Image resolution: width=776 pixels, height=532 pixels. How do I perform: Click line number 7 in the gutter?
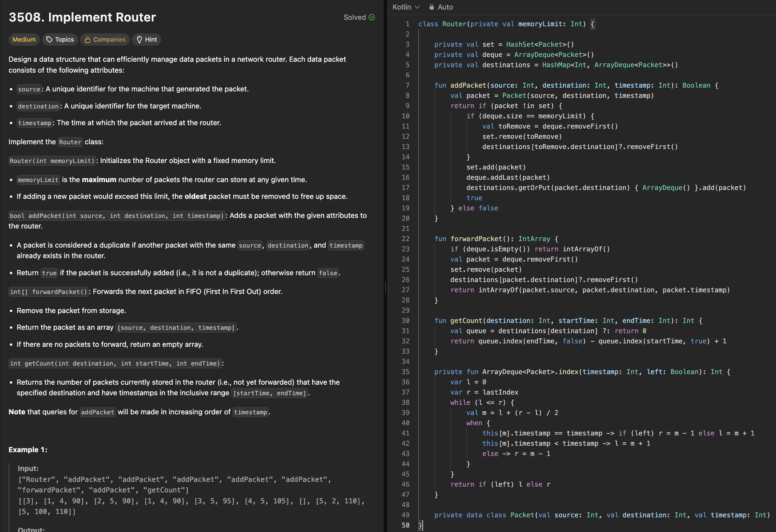point(407,85)
